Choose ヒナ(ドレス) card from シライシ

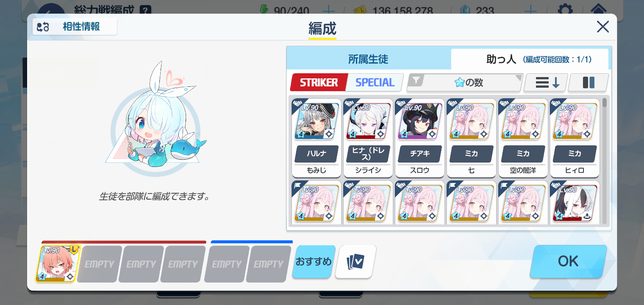coord(368,138)
